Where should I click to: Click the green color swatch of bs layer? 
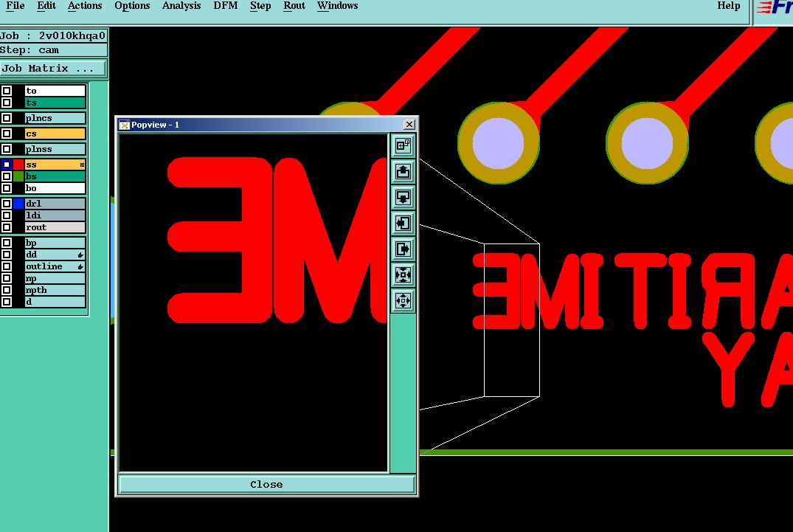tap(18, 176)
